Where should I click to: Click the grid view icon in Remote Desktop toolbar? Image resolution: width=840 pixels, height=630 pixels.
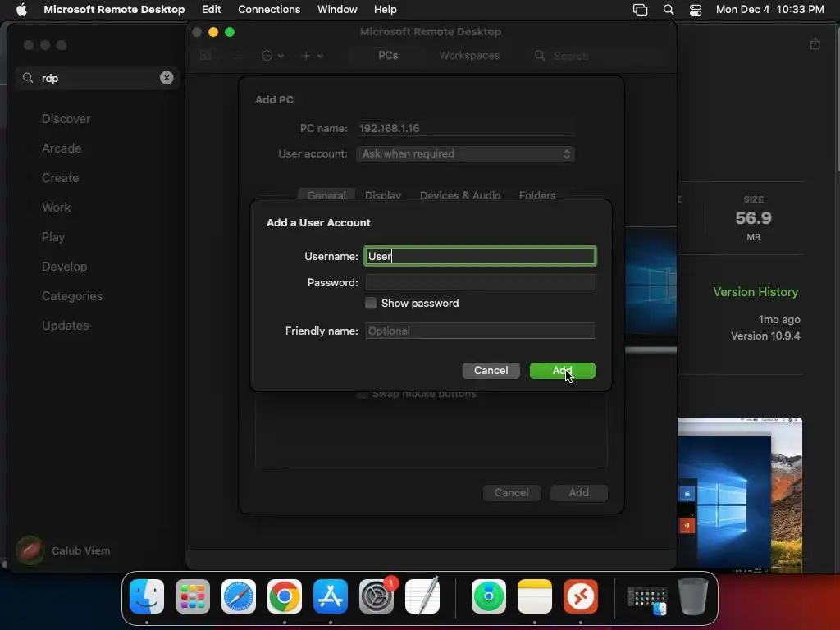(205, 55)
